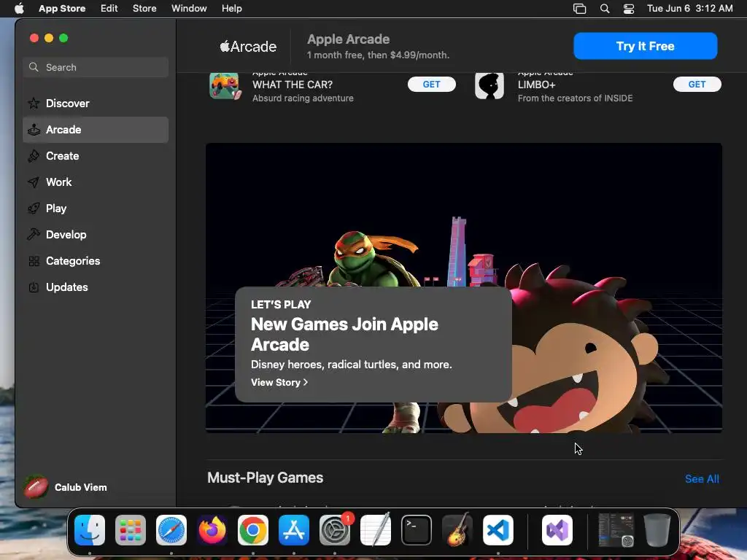This screenshot has width=747, height=560.
Task: Open the Store menu
Action: click(144, 9)
